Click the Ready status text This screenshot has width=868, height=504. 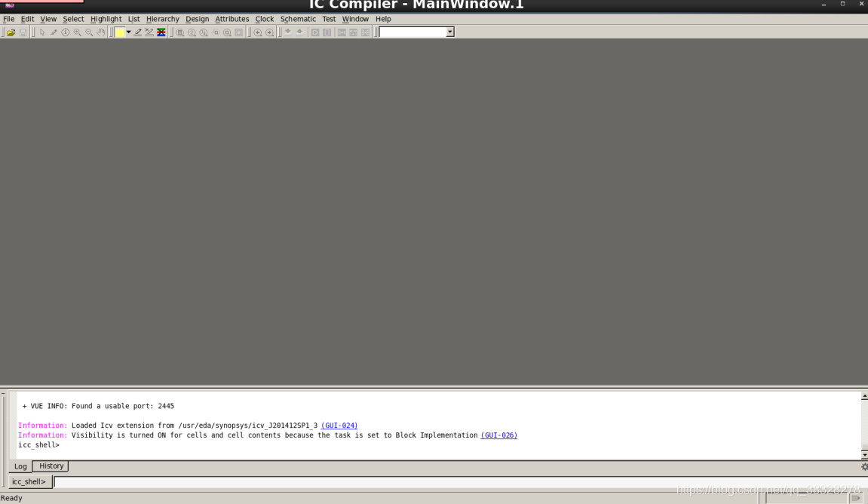click(11, 498)
